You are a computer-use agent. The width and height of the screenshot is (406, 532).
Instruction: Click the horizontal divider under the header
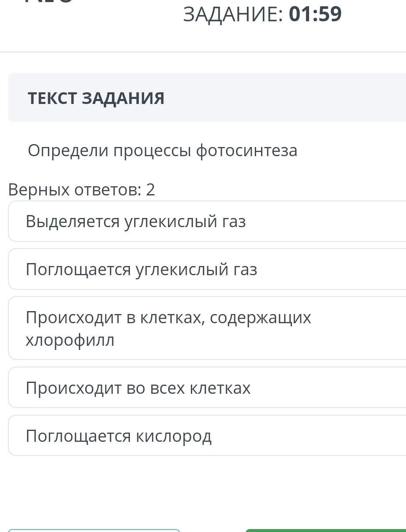coord(203,52)
